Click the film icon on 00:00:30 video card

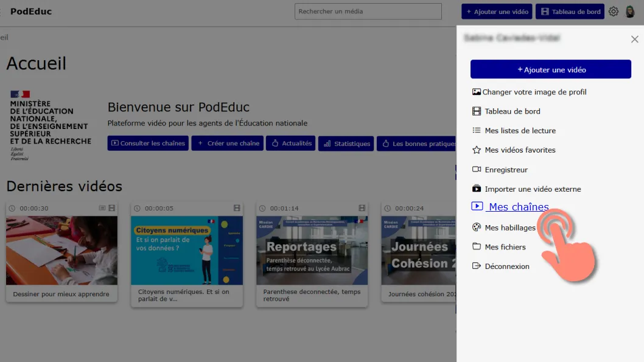112,208
